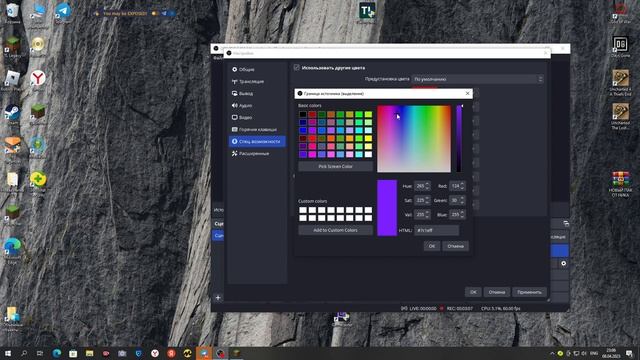Image resolution: width=640 pixels, height=360 pixels.
Task: Click the Add to Custom Colors button
Action: point(335,230)
